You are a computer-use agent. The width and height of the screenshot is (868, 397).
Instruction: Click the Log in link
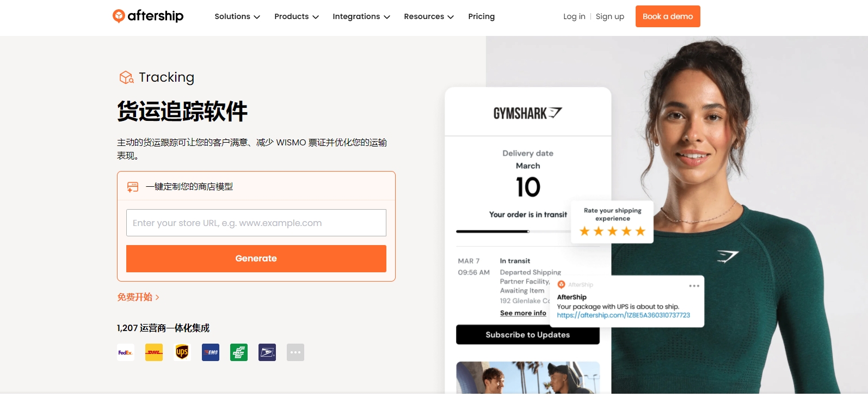click(574, 16)
